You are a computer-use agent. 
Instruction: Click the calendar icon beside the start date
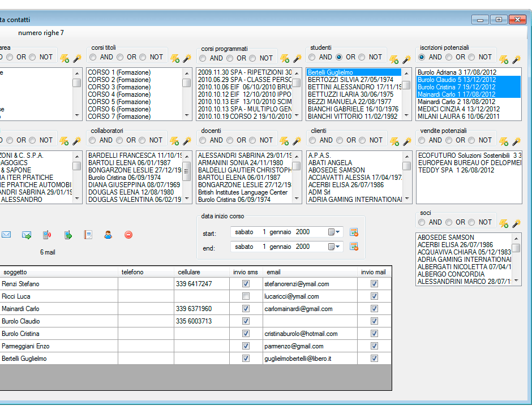pyautogui.click(x=354, y=232)
